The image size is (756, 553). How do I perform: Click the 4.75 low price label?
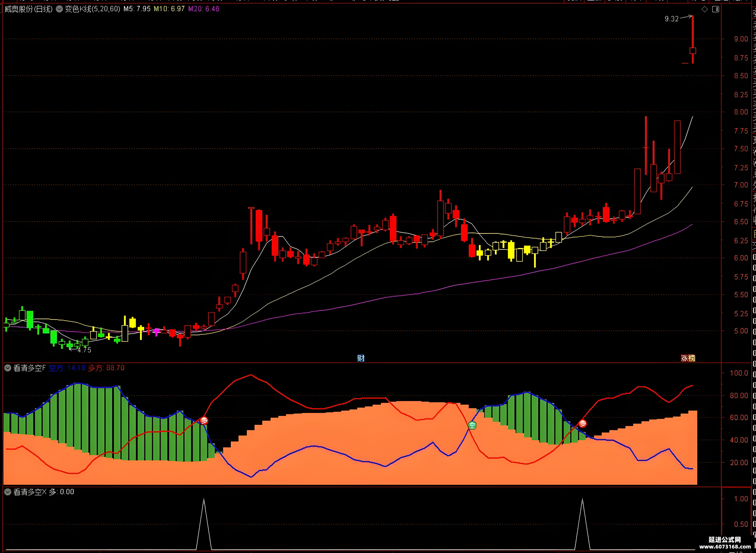point(84,350)
